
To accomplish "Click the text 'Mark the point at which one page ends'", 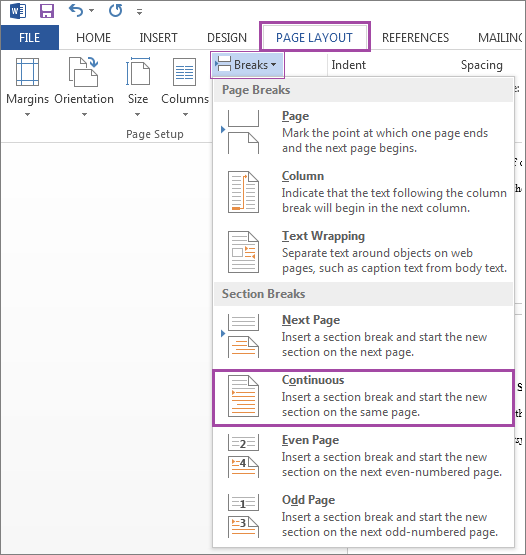I will tap(385, 133).
